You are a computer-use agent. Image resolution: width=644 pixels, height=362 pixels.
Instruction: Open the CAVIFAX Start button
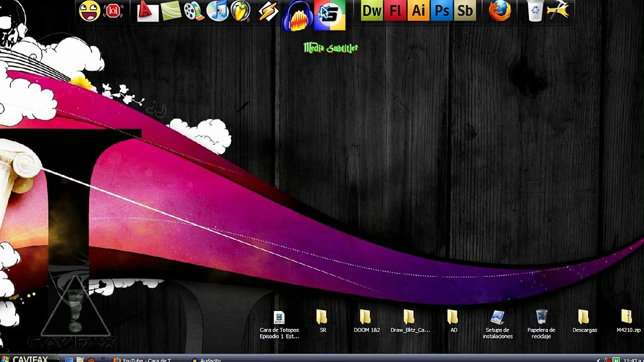coord(29,358)
